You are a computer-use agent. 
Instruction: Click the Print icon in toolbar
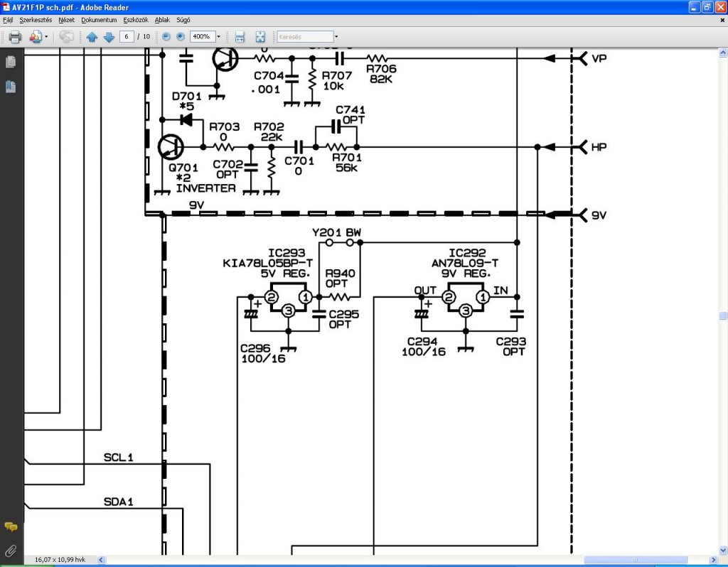15,37
